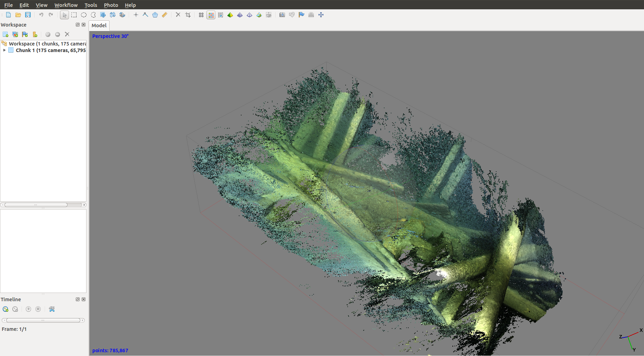Open the Workflow menu
This screenshot has width=644, height=356.
coord(66,5)
